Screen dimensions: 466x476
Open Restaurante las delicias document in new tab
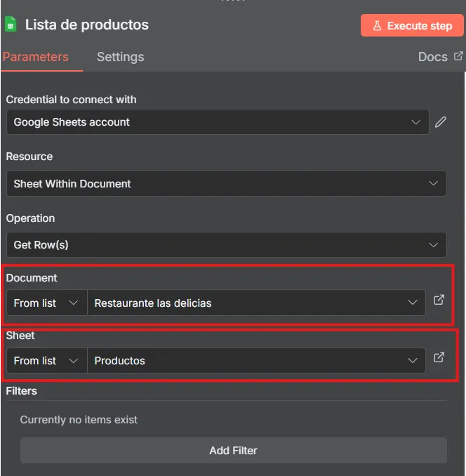439,300
